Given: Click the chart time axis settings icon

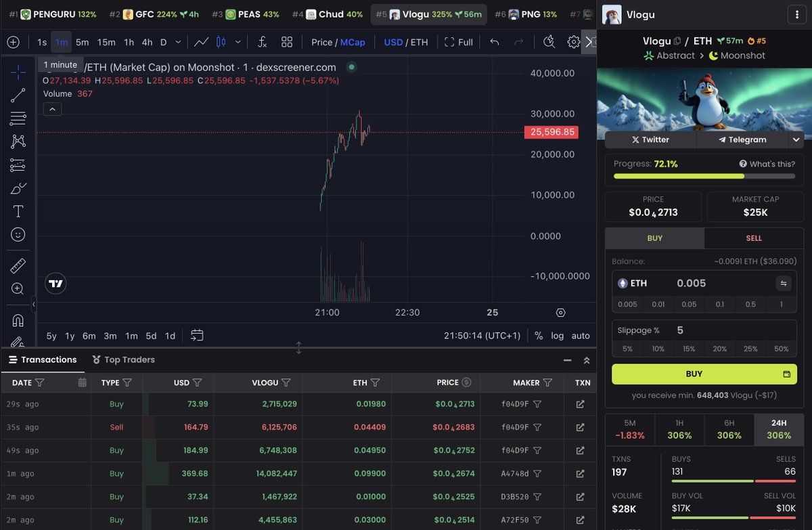Looking at the screenshot, I should coord(560,312).
